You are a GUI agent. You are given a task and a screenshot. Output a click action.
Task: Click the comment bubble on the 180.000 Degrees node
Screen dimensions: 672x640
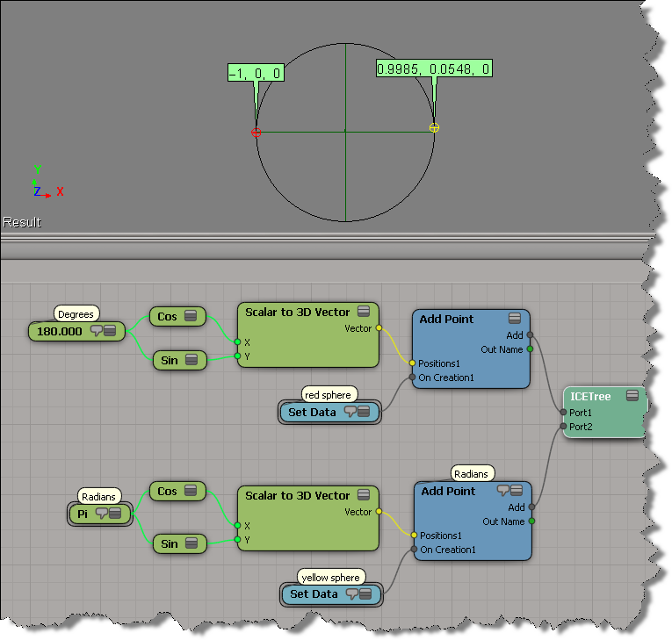(98, 331)
